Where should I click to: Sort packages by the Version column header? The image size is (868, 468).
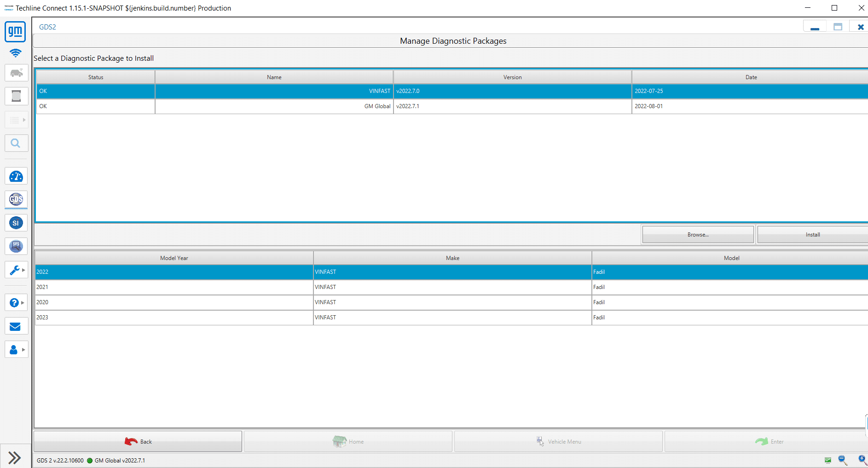tap(513, 77)
